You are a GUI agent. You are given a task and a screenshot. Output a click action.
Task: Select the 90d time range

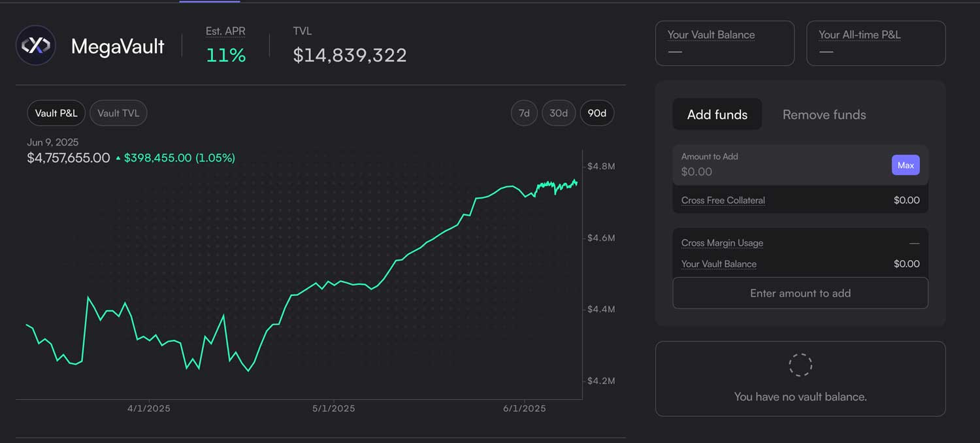point(596,113)
